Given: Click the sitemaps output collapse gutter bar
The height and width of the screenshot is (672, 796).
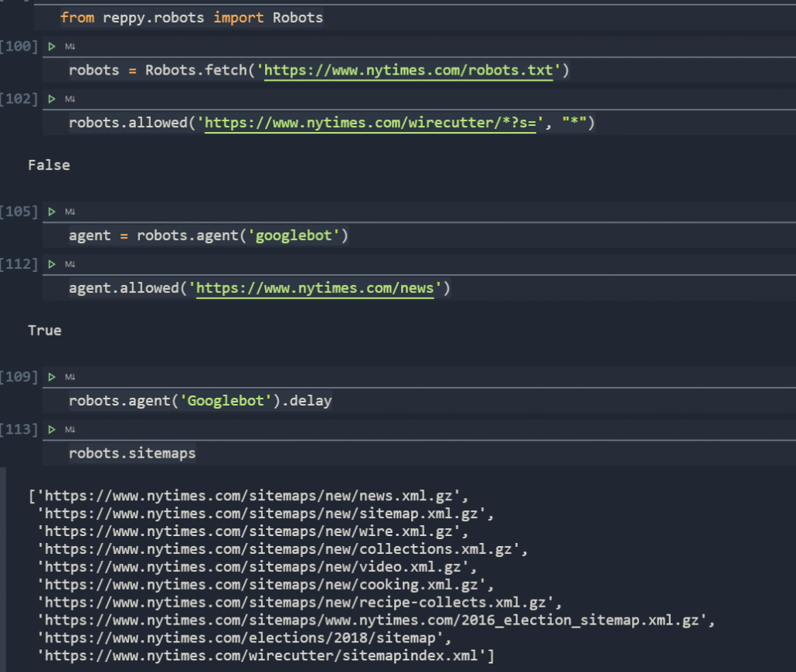Looking at the screenshot, I should pos(3,569).
